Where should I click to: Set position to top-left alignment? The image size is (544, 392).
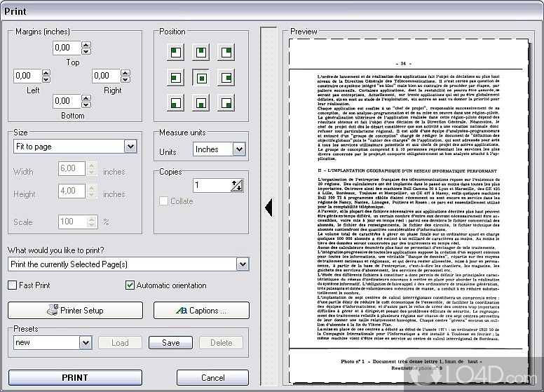[x=175, y=53]
